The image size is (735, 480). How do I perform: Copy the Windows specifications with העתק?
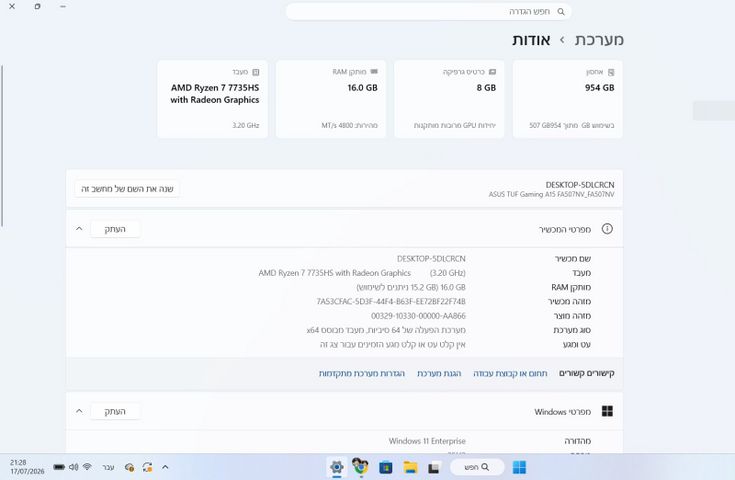click(115, 412)
